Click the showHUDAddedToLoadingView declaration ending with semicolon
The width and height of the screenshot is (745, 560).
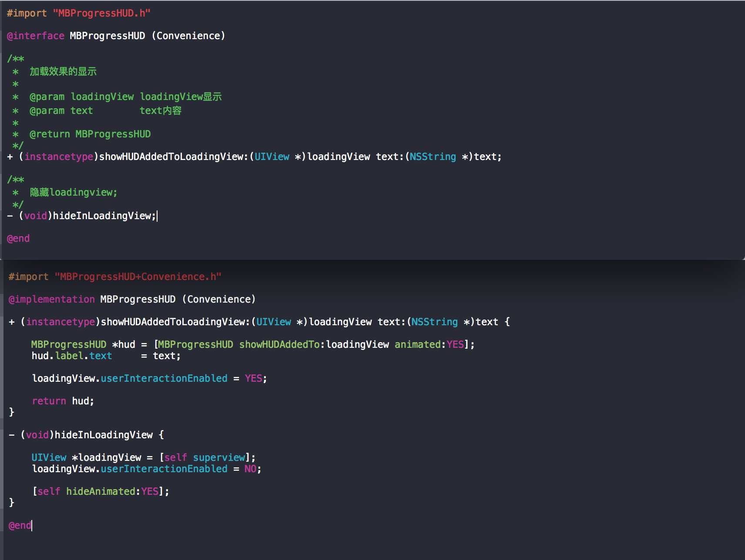coord(255,157)
